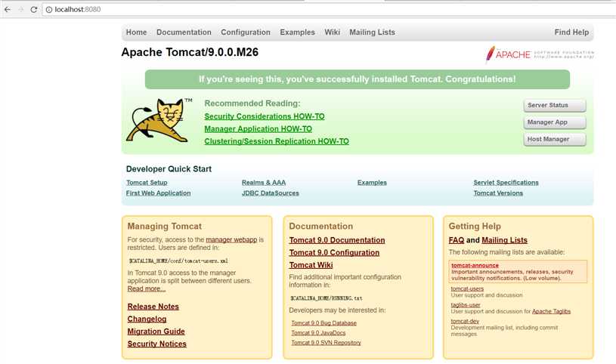Click the Recommended Reading heading
The height and width of the screenshot is (364, 616).
coord(252,103)
